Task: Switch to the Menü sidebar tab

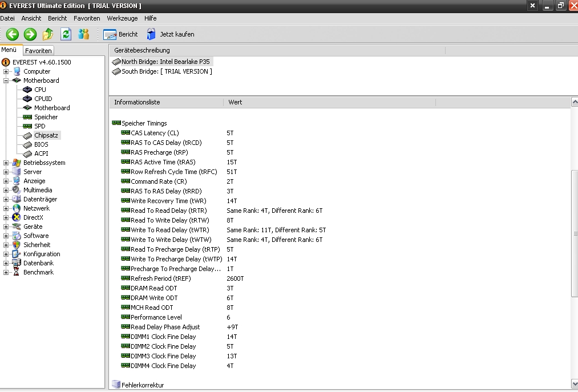Action: pos(11,50)
